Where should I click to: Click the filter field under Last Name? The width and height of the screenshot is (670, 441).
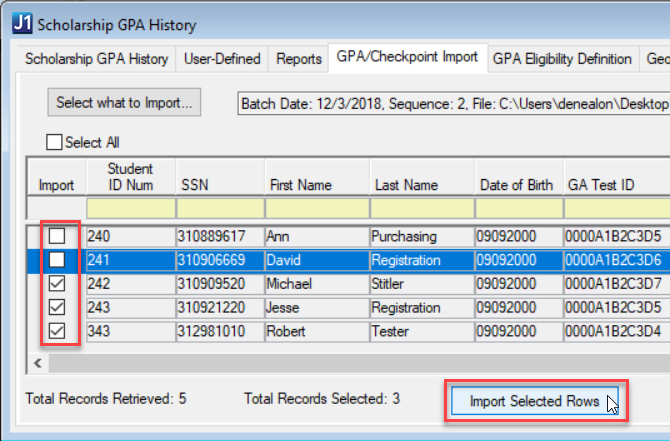click(420, 208)
